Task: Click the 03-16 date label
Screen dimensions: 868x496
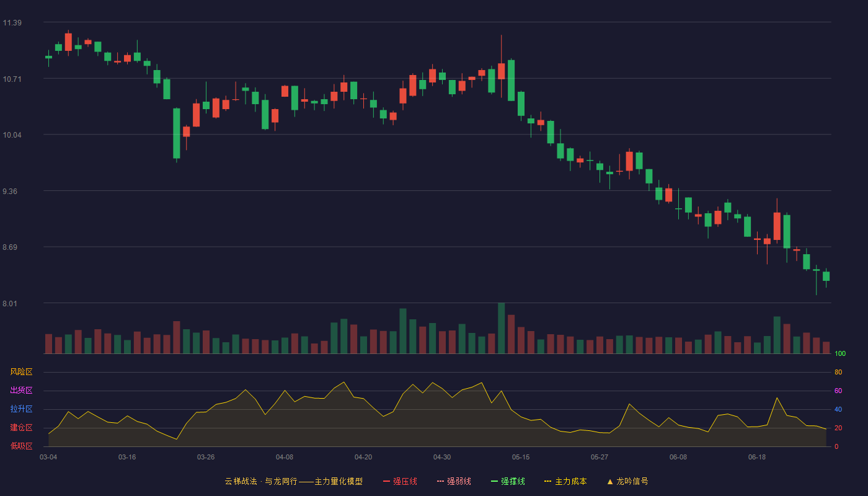Action: [x=127, y=457]
